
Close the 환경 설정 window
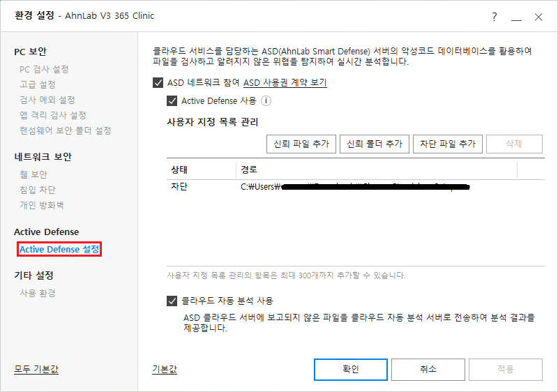point(538,17)
